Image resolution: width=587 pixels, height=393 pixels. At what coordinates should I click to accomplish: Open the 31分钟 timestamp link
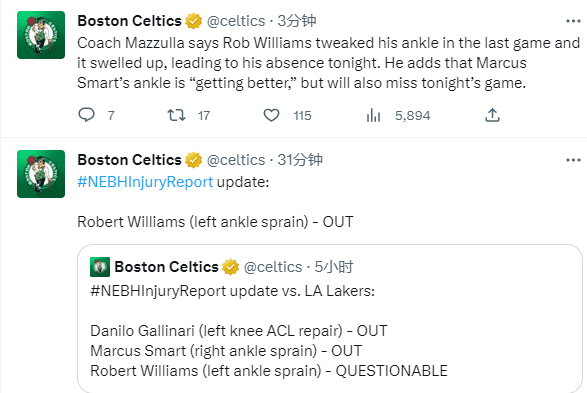[x=300, y=160]
